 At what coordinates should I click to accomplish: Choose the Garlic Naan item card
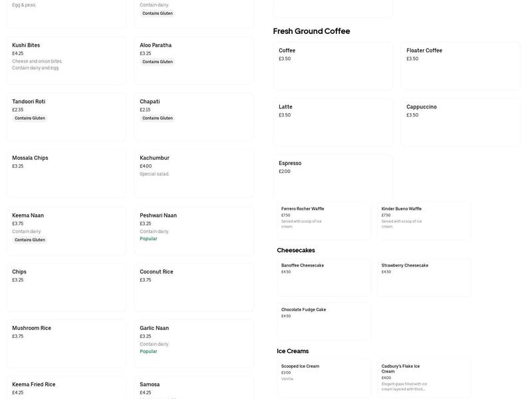click(x=194, y=343)
